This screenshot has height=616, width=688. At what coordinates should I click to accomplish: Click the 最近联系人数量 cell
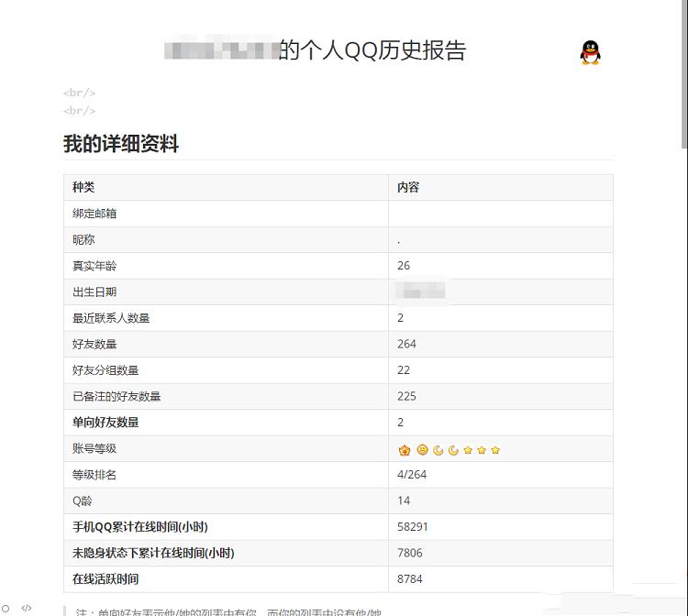click(x=226, y=318)
